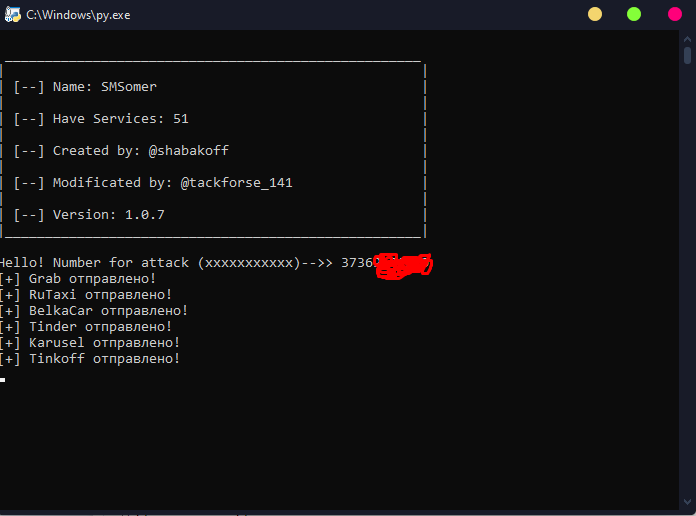Click the scrollbar up arrow

(x=687, y=39)
